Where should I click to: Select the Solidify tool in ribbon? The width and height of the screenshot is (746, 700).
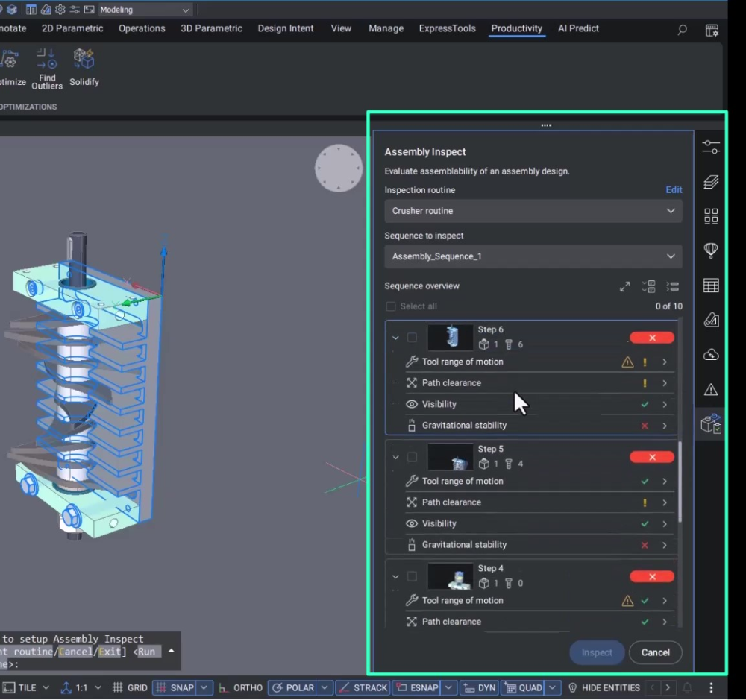pyautogui.click(x=84, y=59)
